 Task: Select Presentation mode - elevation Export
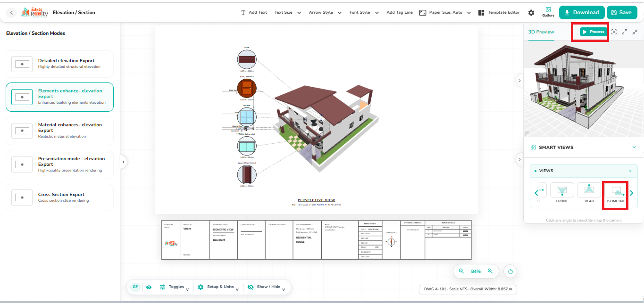coord(59,164)
